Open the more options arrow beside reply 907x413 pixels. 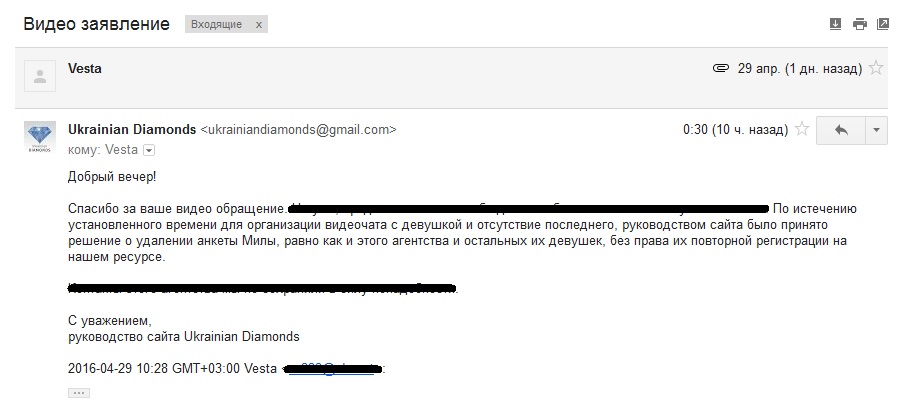coord(875,130)
